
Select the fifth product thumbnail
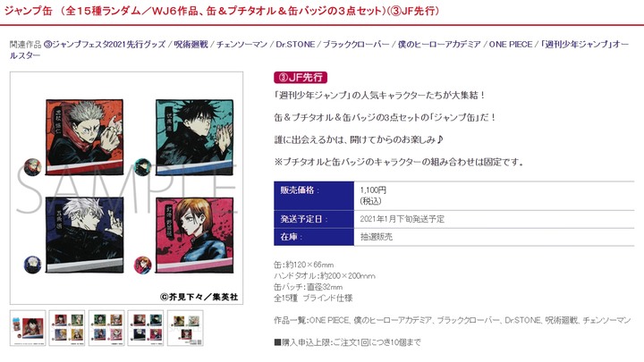click(x=185, y=328)
